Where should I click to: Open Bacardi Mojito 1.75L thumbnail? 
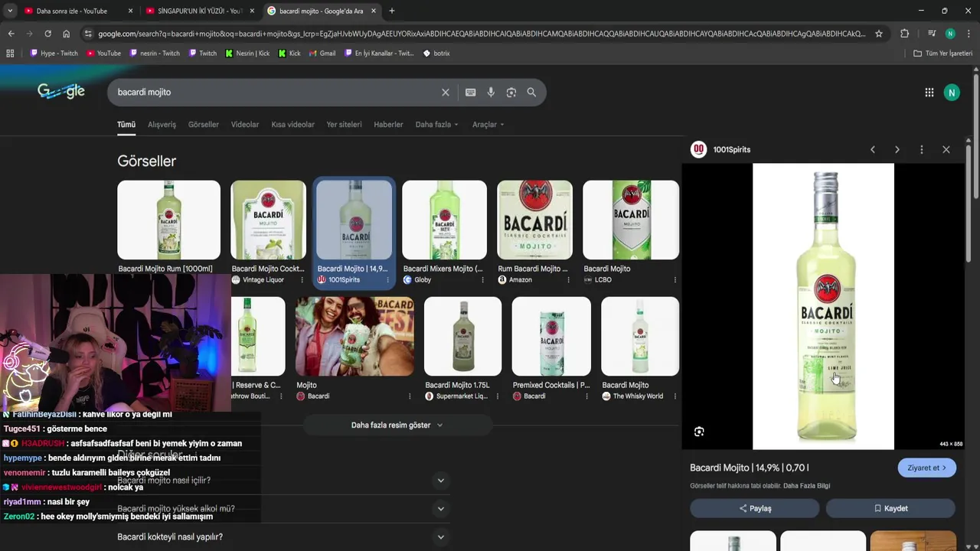(x=462, y=337)
